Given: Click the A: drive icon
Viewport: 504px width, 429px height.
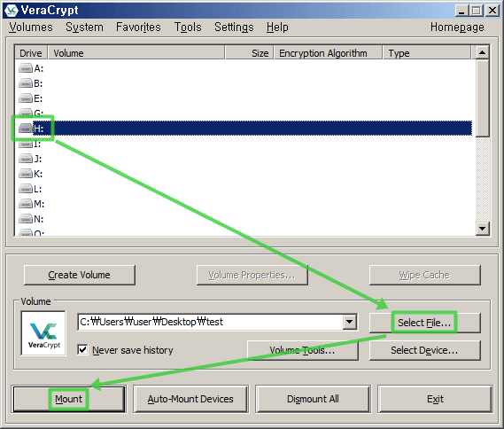Looking at the screenshot, I should 26,68.
